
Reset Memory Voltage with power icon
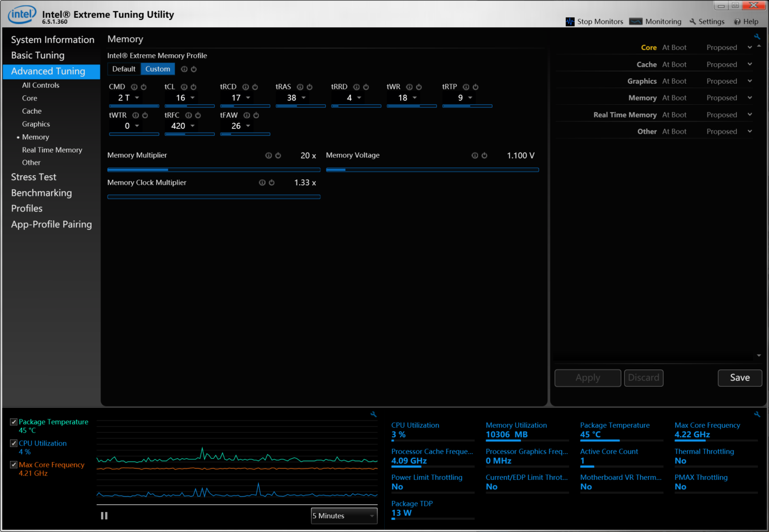(484, 156)
